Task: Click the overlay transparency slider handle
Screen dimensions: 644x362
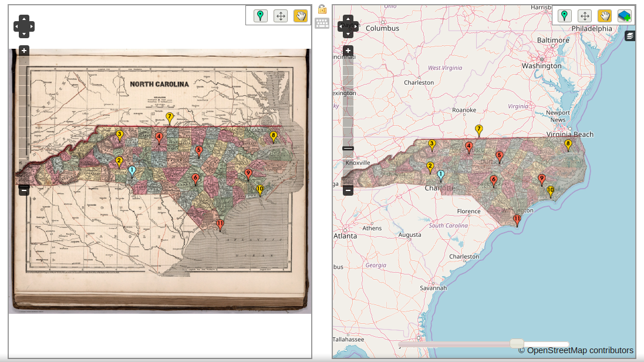Action: pos(517,343)
